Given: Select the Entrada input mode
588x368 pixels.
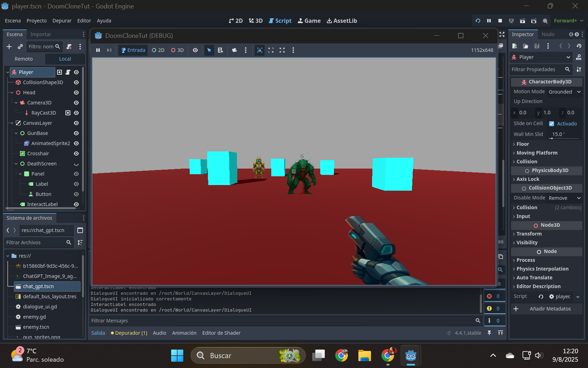Looking at the screenshot, I should 133,50.
